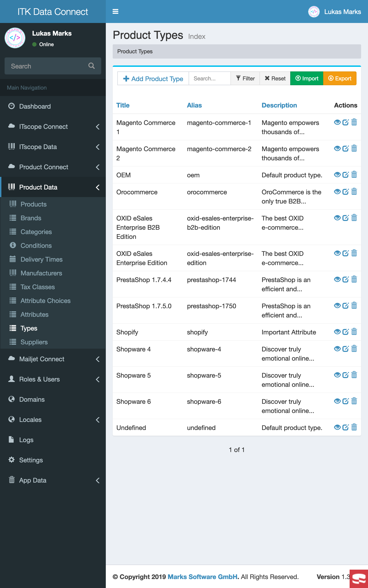
Task: View the OEM product type
Action: pos(337,175)
